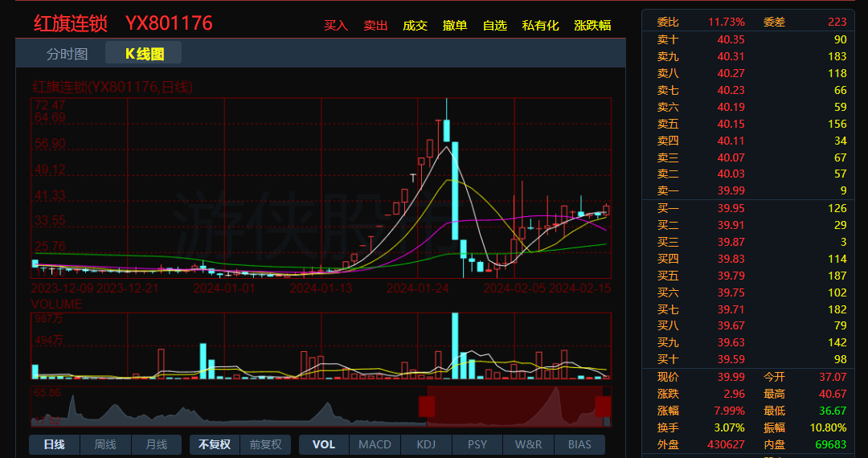The height and width of the screenshot is (458, 868).
Task: Click 撤单 to cancel an order
Action: pyautogui.click(x=455, y=26)
